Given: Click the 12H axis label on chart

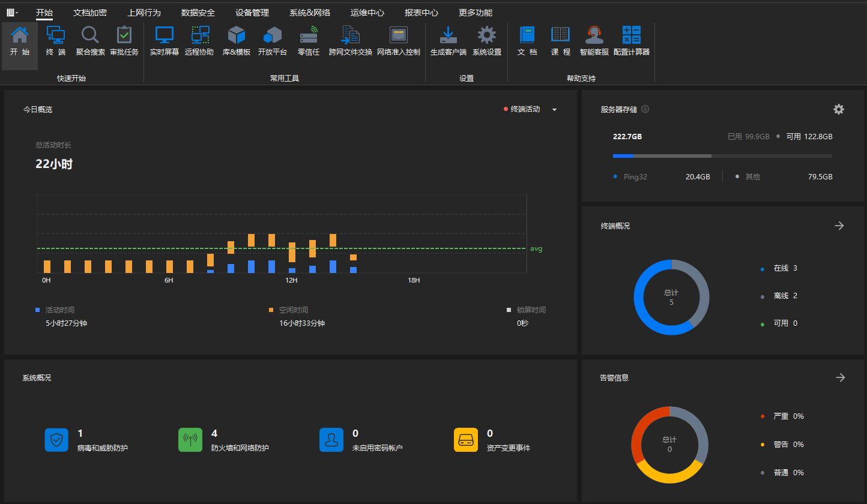Looking at the screenshot, I should coord(291,280).
